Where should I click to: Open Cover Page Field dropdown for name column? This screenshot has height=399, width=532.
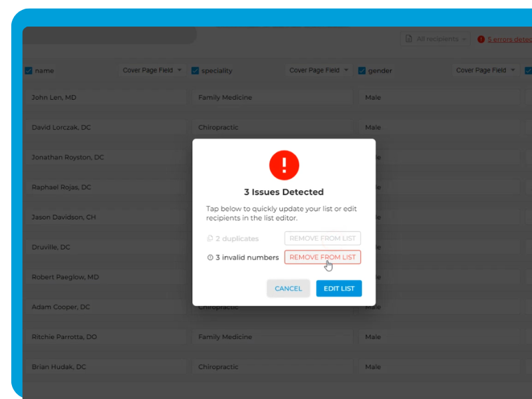(152, 70)
